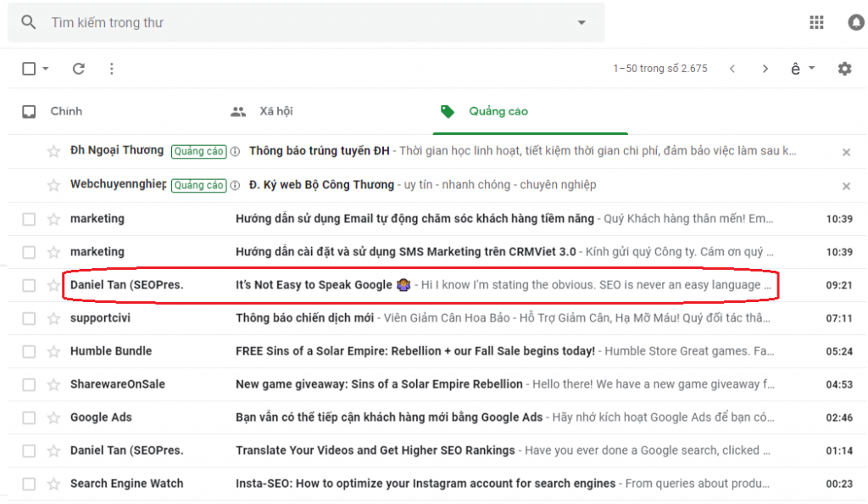
Task: Star the Google Ads email
Action: (x=53, y=417)
